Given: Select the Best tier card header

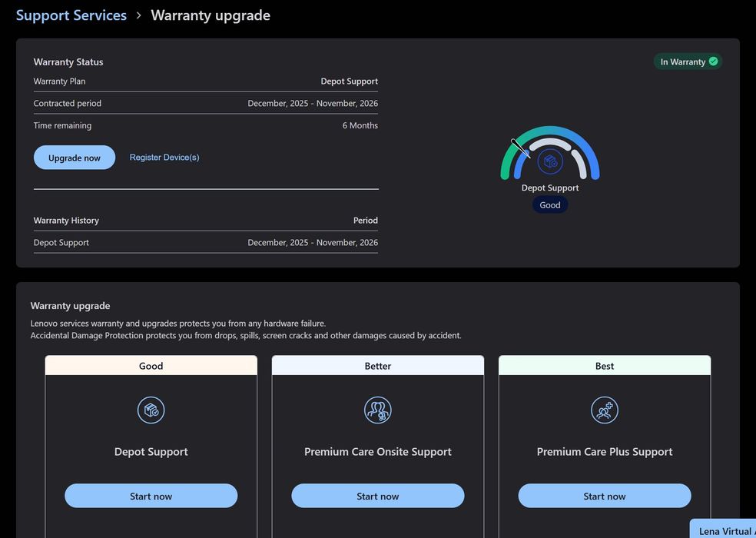Looking at the screenshot, I should [x=605, y=366].
